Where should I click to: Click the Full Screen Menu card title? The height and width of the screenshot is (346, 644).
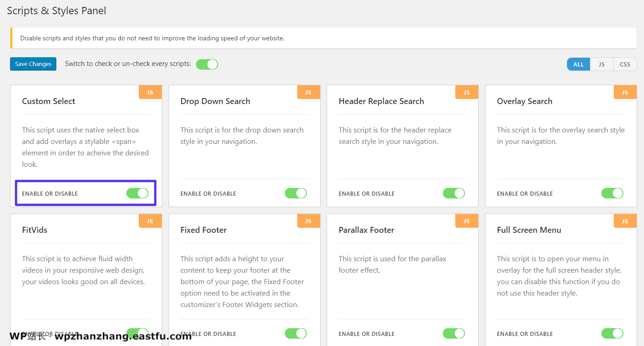[529, 230]
